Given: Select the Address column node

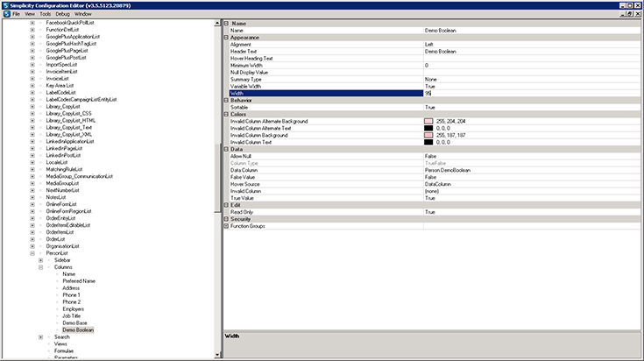Looking at the screenshot, I should [x=71, y=288].
